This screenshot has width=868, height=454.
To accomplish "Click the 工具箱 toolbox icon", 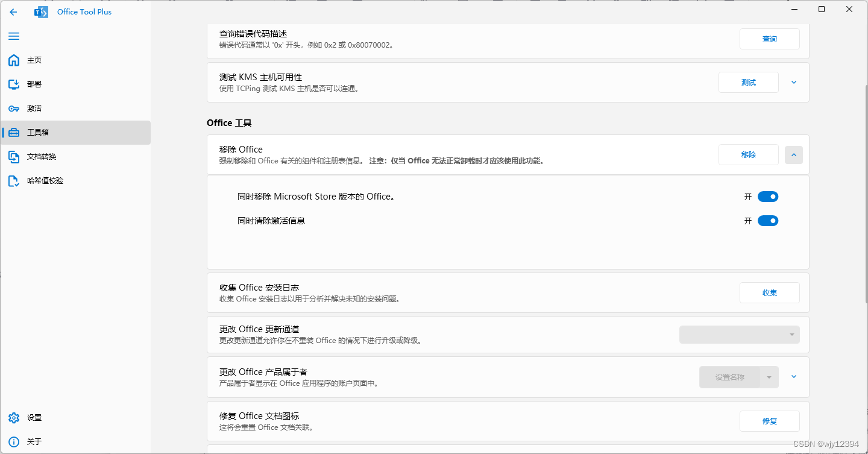I will point(14,133).
